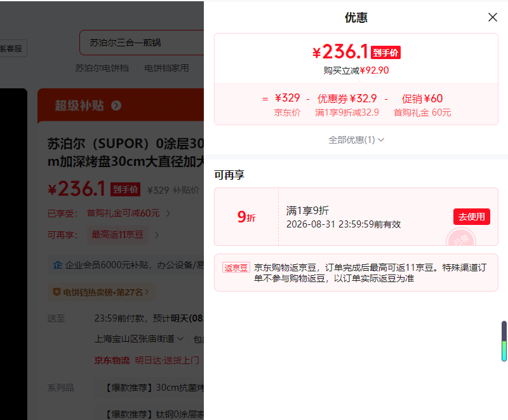Click the 优惠 panel title
The width and height of the screenshot is (508, 420).
point(356,18)
